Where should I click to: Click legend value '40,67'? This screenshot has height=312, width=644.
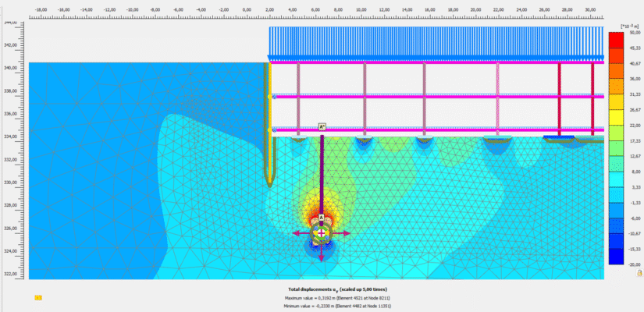pos(634,64)
